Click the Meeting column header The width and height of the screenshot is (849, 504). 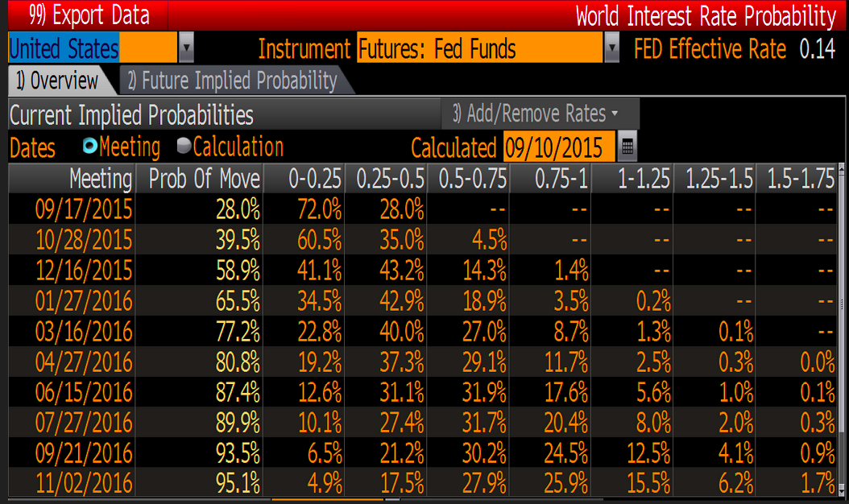(x=72, y=179)
